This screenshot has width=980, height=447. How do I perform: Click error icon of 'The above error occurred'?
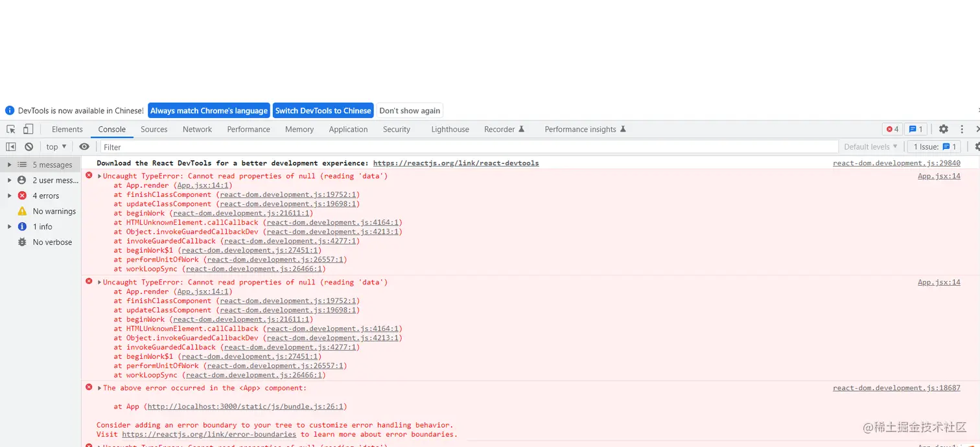tap(89, 387)
